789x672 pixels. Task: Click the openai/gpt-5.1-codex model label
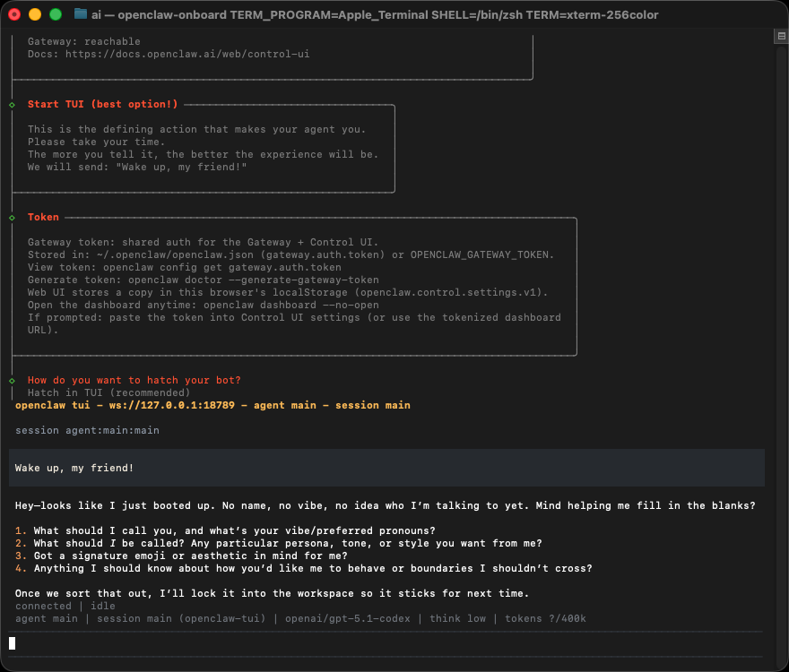click(359, 618)
